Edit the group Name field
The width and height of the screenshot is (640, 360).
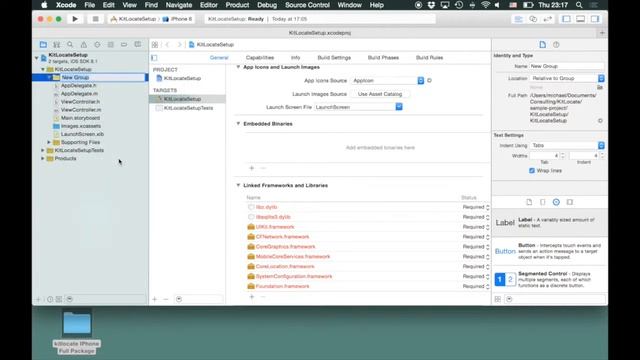[567, 66]
